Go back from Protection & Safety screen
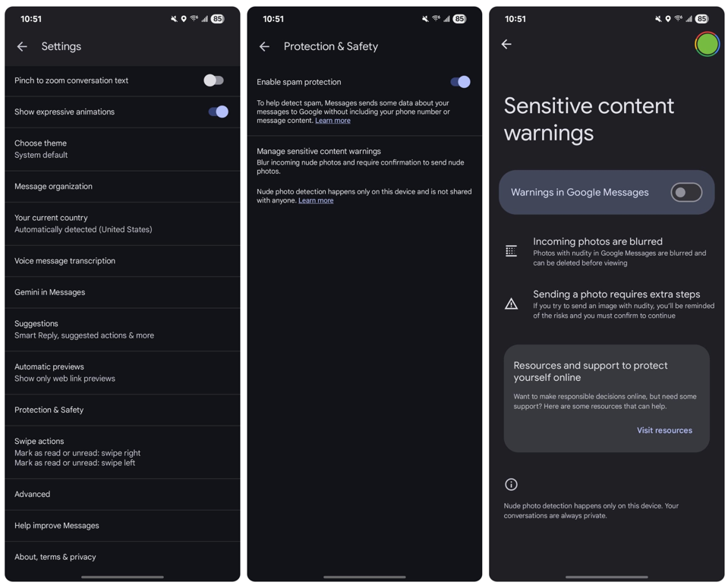The height and width of the screenshot is (585, 728). click(x=264, y=46)
